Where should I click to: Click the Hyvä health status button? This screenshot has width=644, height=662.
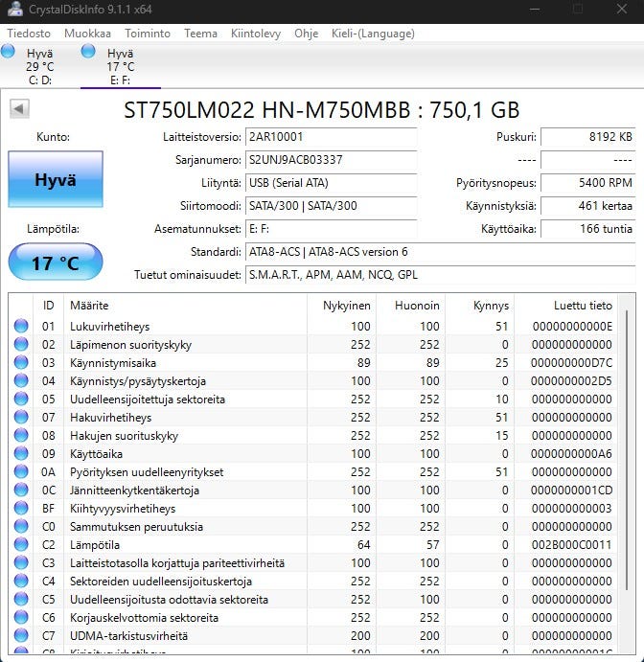click(56, 179)
